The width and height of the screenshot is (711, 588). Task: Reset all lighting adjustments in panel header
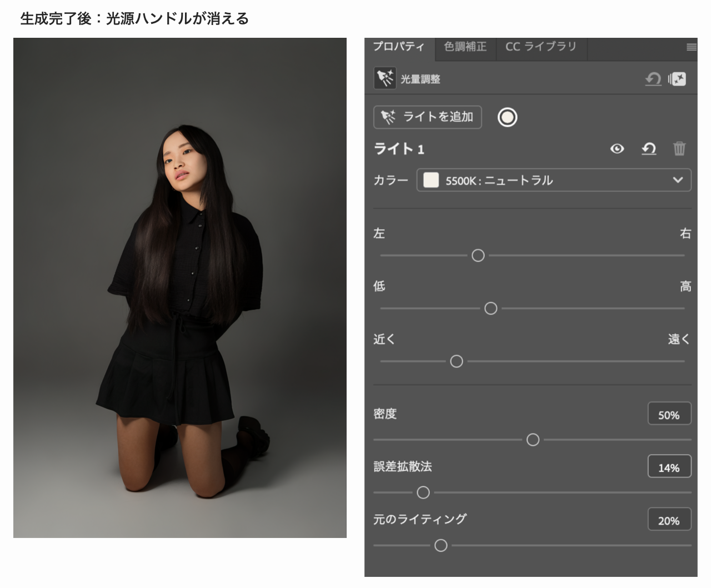(x=653, y=79)
